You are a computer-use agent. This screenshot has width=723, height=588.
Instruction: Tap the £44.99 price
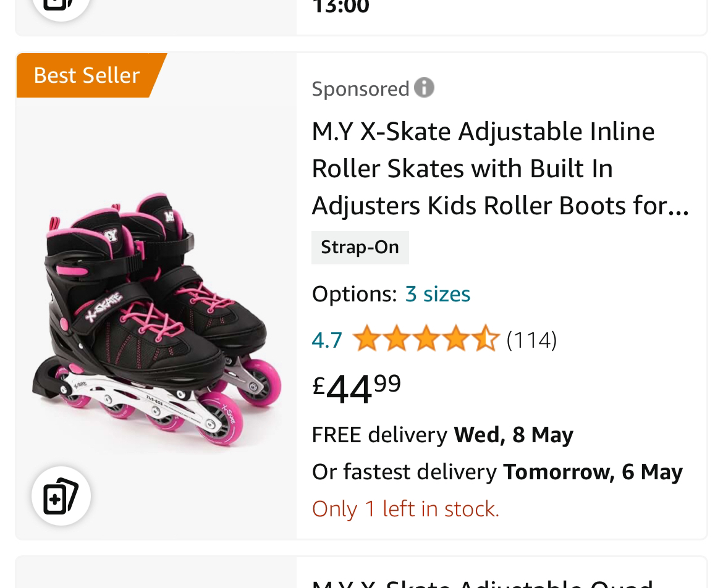pos(357,387)
